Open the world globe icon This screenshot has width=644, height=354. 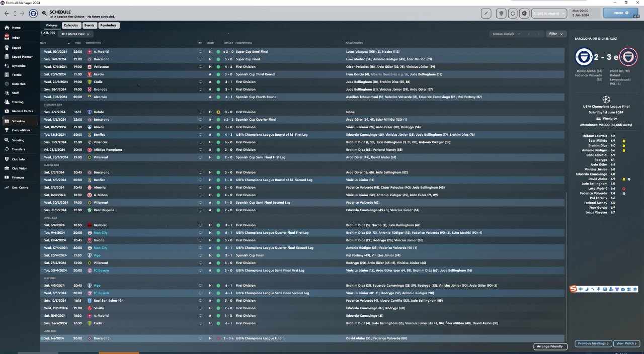coord(501,14)
